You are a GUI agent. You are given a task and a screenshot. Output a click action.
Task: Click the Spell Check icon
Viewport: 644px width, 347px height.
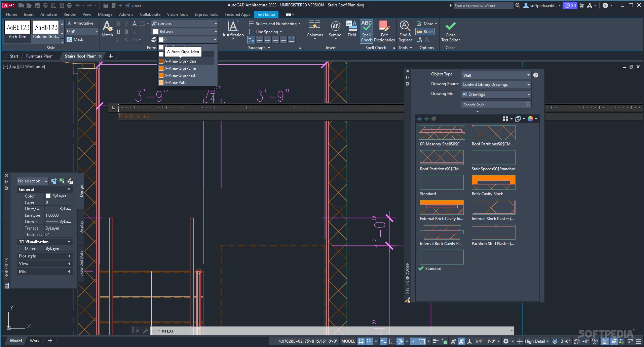(x=366, y=31)
